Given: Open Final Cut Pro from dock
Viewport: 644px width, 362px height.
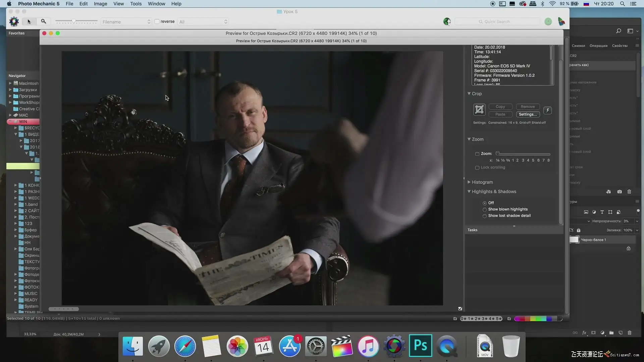Looking at the screenshot, I should [342, 346].
